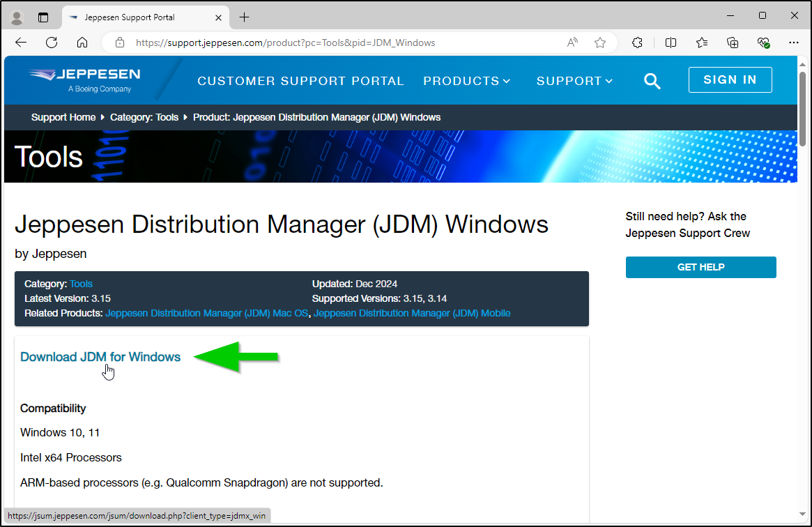
Task: Click the Download JDM for Windows link
Action: pos(100,357)
